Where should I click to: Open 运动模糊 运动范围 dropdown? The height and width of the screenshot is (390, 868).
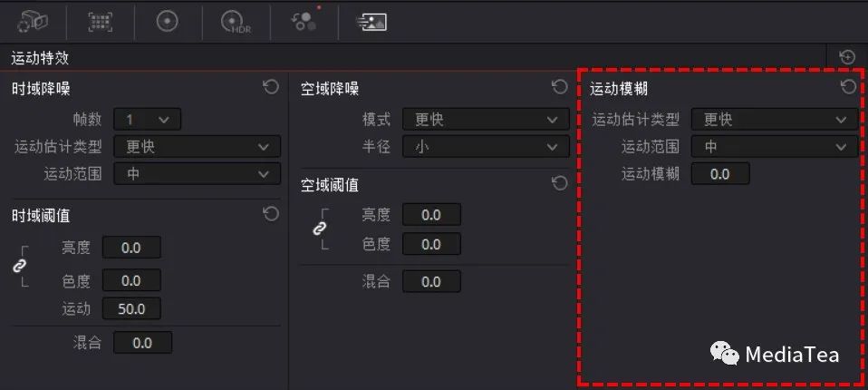coord(775,146)
